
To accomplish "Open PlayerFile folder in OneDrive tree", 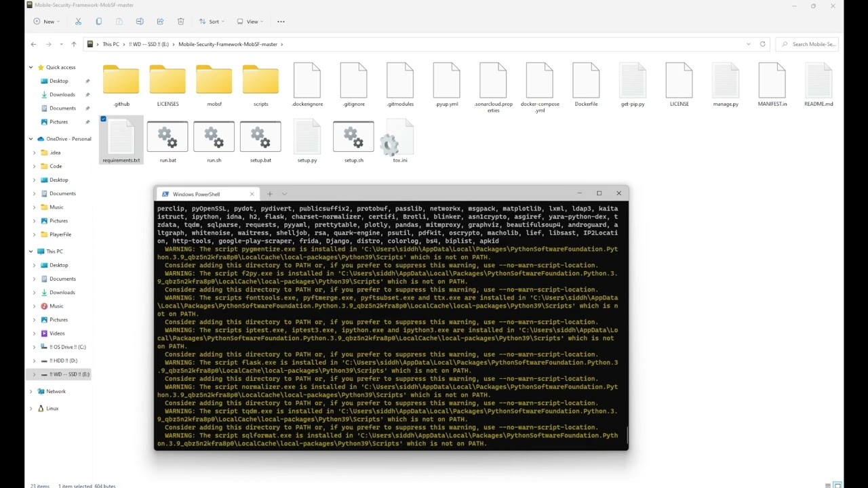I will coord(60,235).
